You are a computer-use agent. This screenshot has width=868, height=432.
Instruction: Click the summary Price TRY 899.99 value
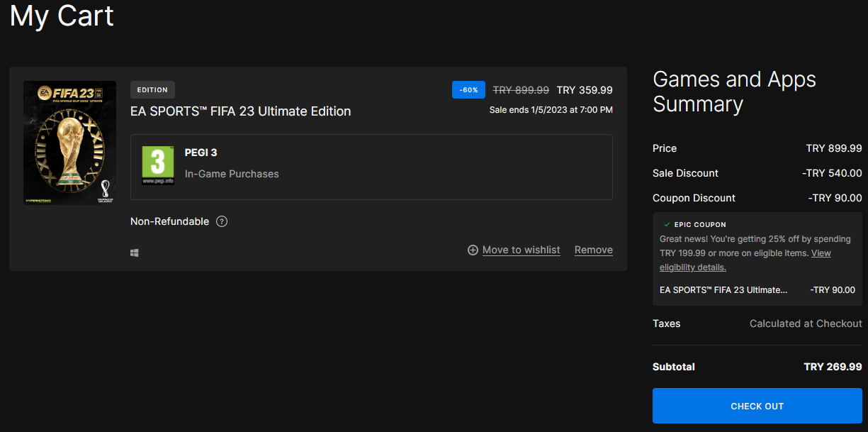[834, 148]
